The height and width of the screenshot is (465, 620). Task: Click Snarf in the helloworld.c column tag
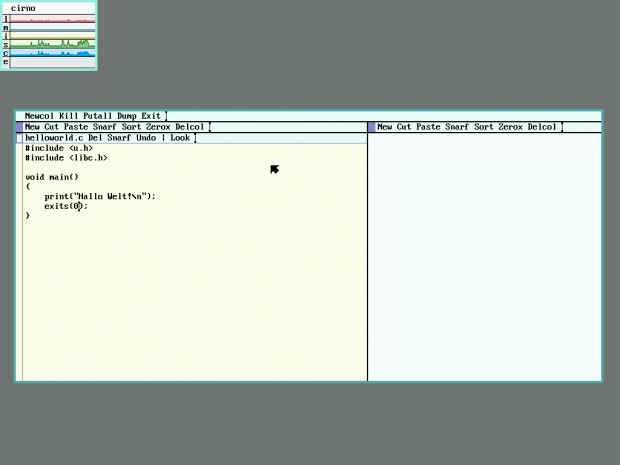coord(105,127)
